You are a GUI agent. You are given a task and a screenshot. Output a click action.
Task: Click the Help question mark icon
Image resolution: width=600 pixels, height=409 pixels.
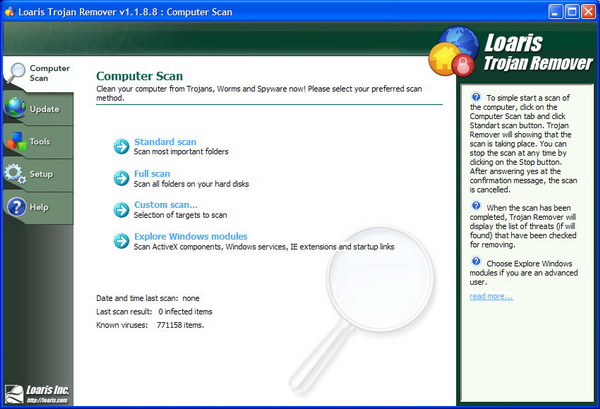(x=15, y=207)
